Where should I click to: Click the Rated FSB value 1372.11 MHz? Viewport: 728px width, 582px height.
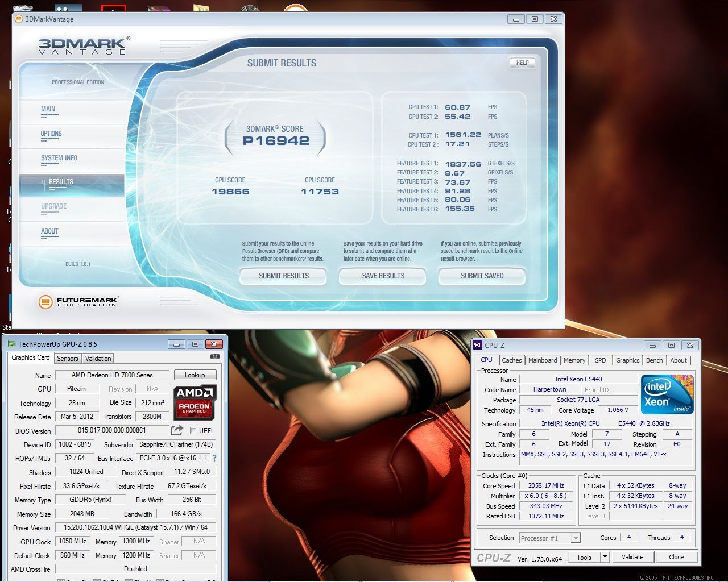click(x=546, y=517)
